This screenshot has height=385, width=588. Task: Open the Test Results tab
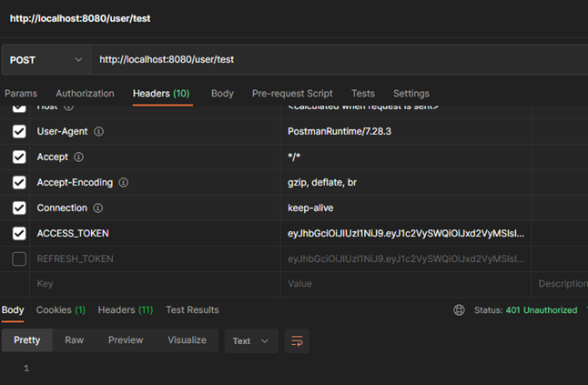pos(192,310)
